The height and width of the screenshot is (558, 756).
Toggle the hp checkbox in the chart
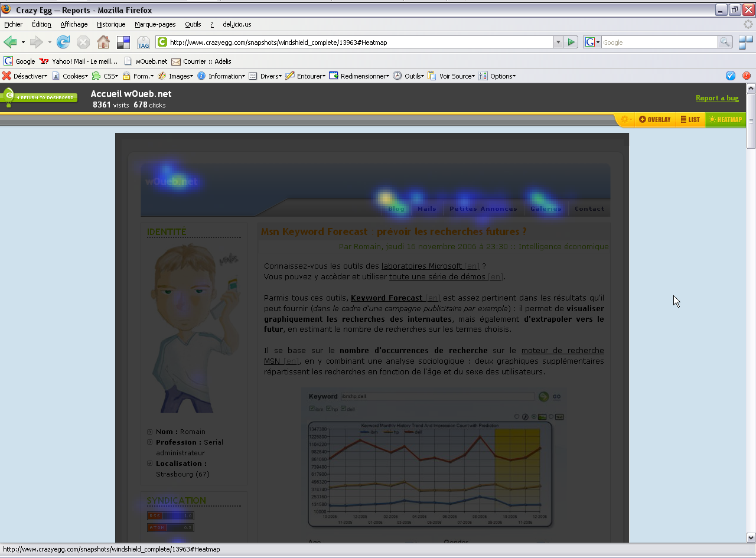coord(328,409)
